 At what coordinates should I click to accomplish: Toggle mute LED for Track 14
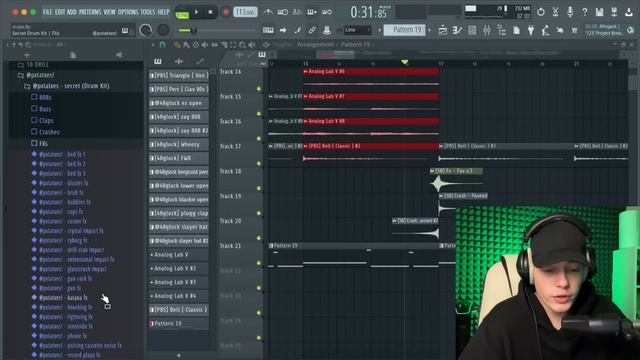pyautogui.click(x=259, y=89)
